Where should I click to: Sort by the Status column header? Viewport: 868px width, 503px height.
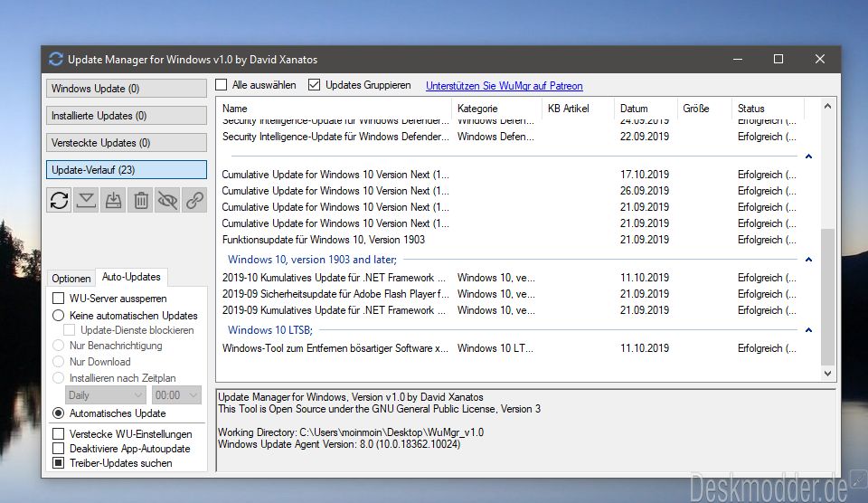click(768, 109)
